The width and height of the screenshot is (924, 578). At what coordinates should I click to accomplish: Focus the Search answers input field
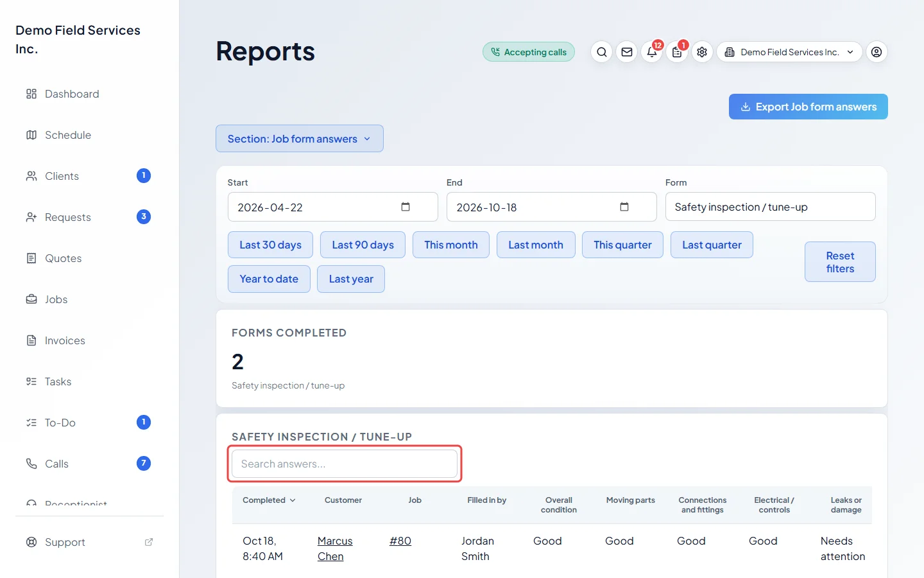(x=345, y=464)
